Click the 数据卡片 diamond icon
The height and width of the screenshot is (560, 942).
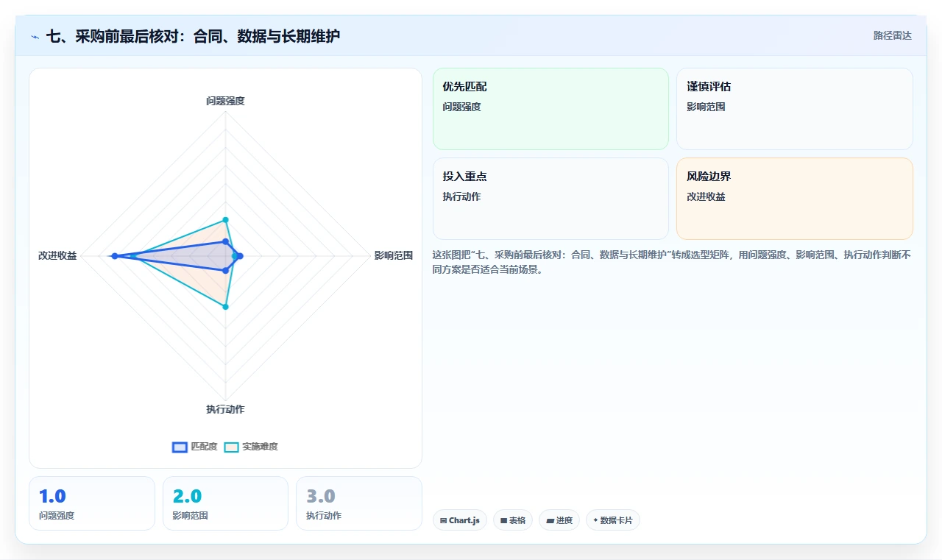(595, 520)
